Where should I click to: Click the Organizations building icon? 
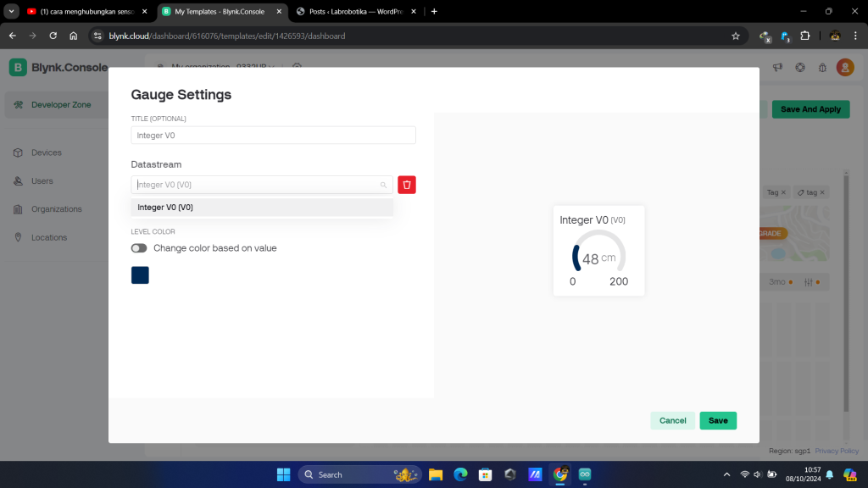18,209
